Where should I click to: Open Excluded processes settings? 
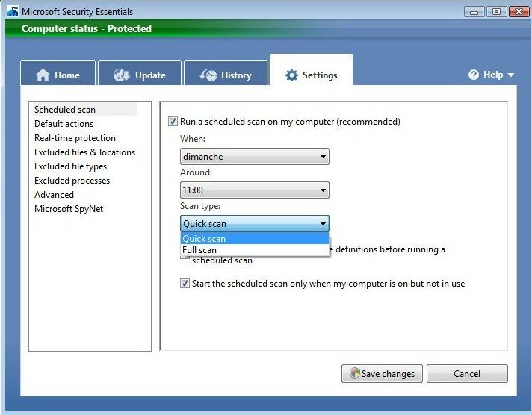point(72,181)
